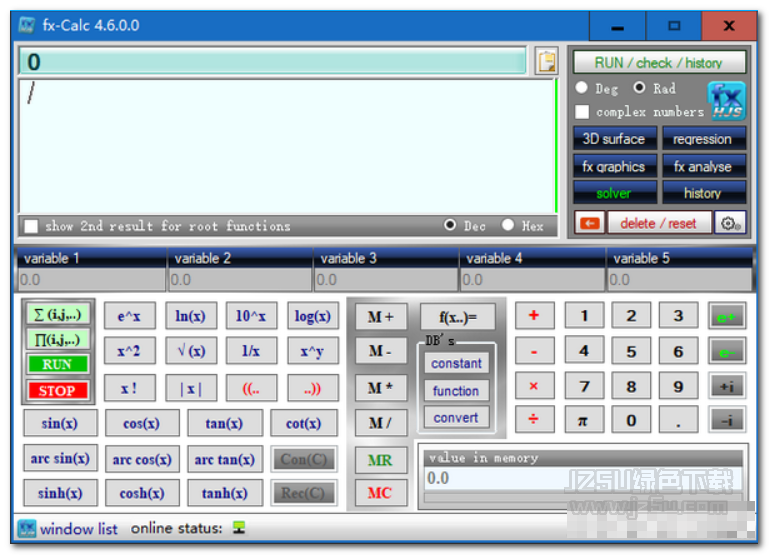
Task: Insert closing brackets ..)) key
Action: point(312,388)
